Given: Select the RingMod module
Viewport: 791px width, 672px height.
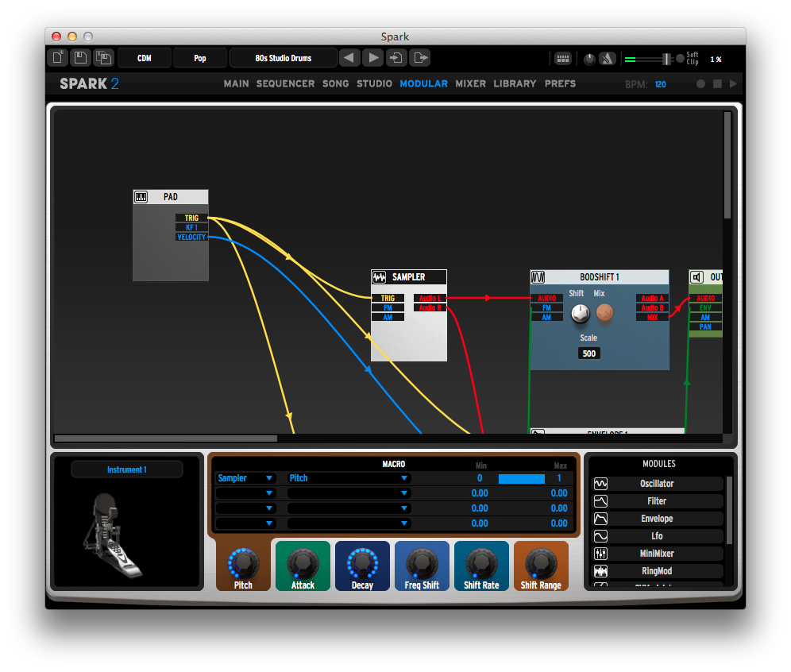Looking at the screenshot, I should [657, 570].
